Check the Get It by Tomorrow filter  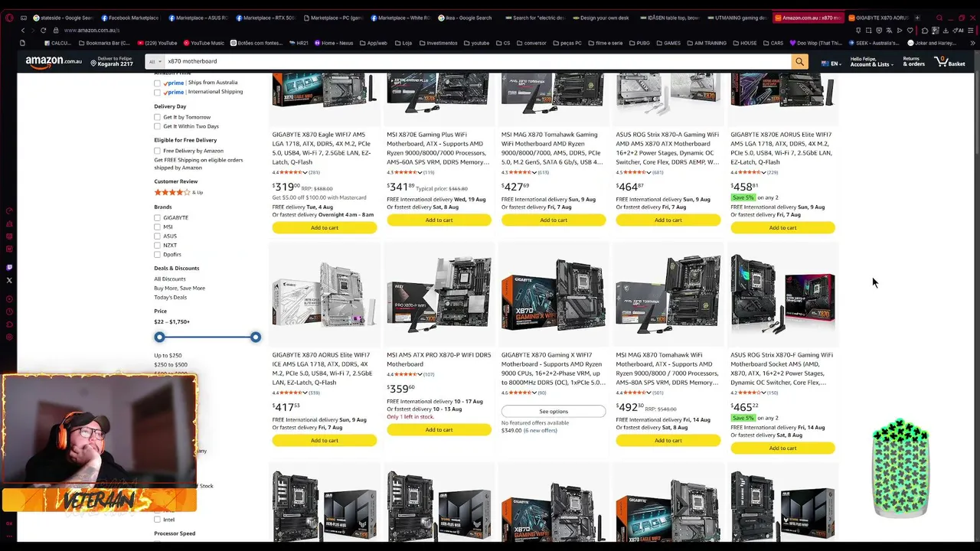157,117
